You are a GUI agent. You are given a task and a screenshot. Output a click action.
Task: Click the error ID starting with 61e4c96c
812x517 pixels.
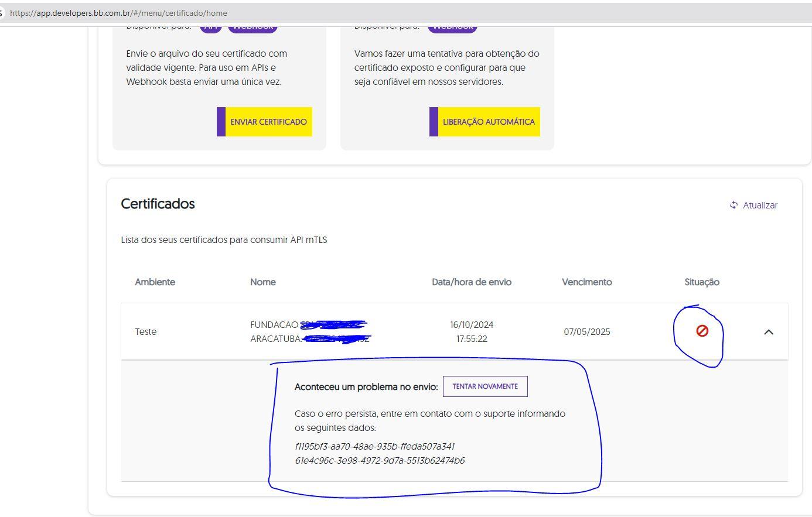tap(380, 461)
